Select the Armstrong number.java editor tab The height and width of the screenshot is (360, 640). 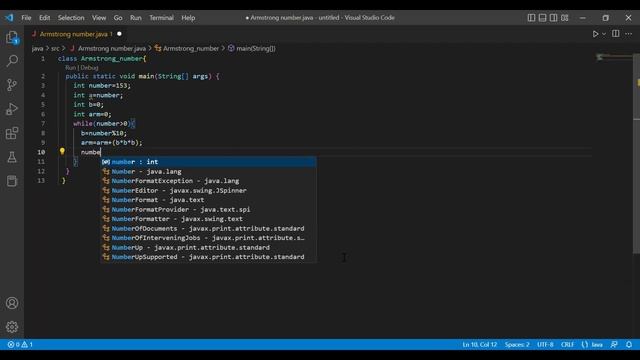pos(76,34)
